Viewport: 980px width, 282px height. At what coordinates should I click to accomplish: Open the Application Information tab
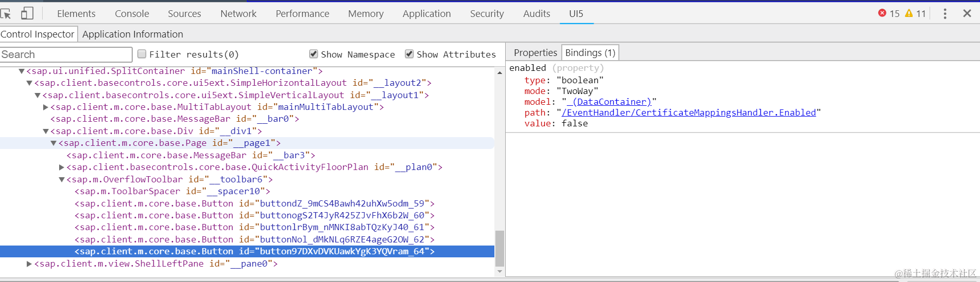pos(133,34)
